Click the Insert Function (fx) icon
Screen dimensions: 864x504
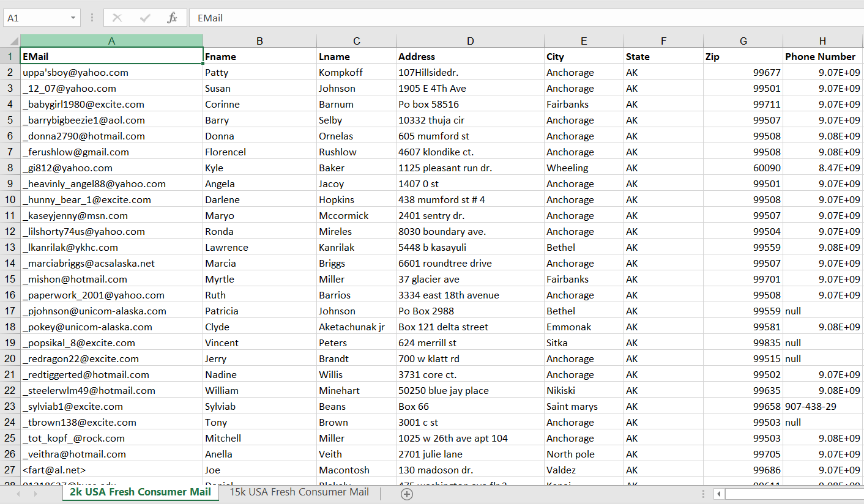point(172,18)
